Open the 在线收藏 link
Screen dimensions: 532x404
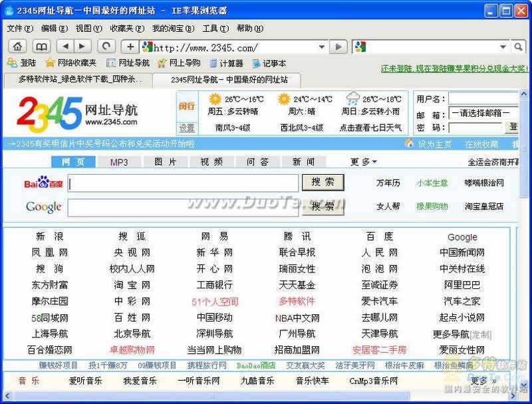click(481, 144)
